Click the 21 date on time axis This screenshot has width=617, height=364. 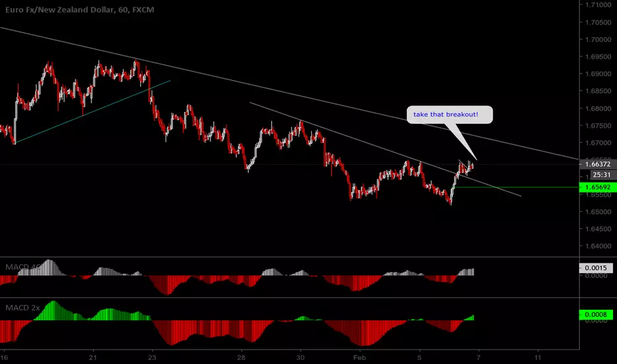pyautogui.click(x=93, y=357)
